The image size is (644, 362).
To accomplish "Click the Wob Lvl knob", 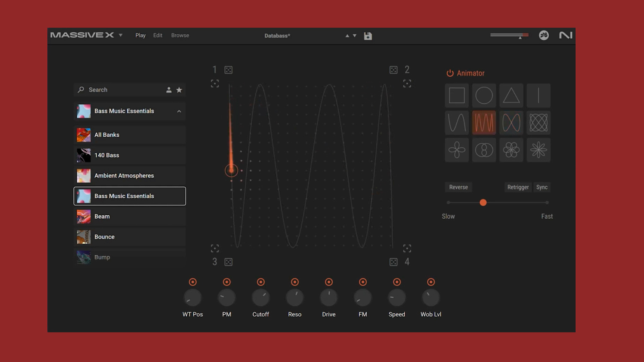I will pos(431,298).
